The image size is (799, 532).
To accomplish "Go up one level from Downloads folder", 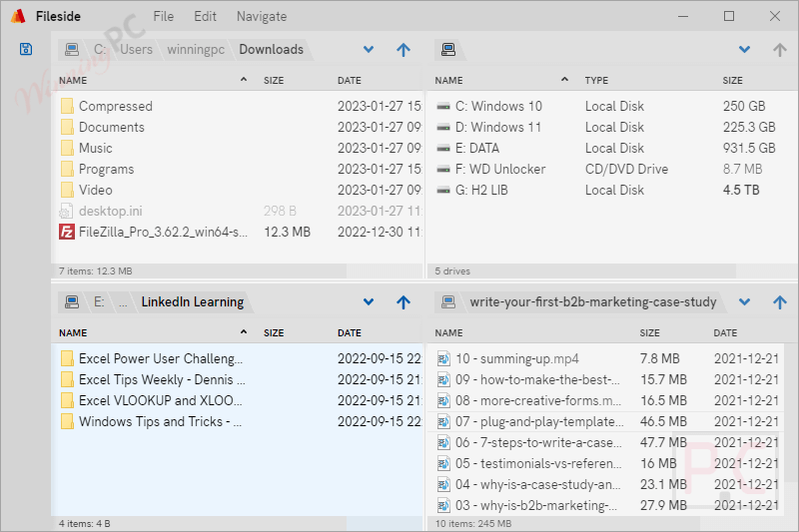I will click(403, 49).
